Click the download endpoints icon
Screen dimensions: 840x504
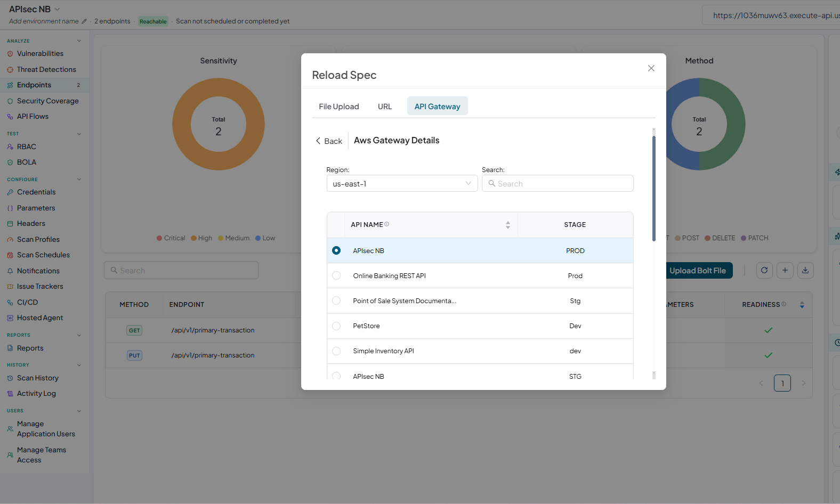(x=805, y=270)
